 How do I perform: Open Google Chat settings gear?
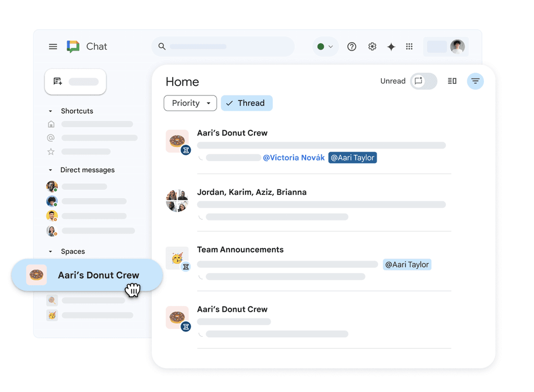click(372, 46)
